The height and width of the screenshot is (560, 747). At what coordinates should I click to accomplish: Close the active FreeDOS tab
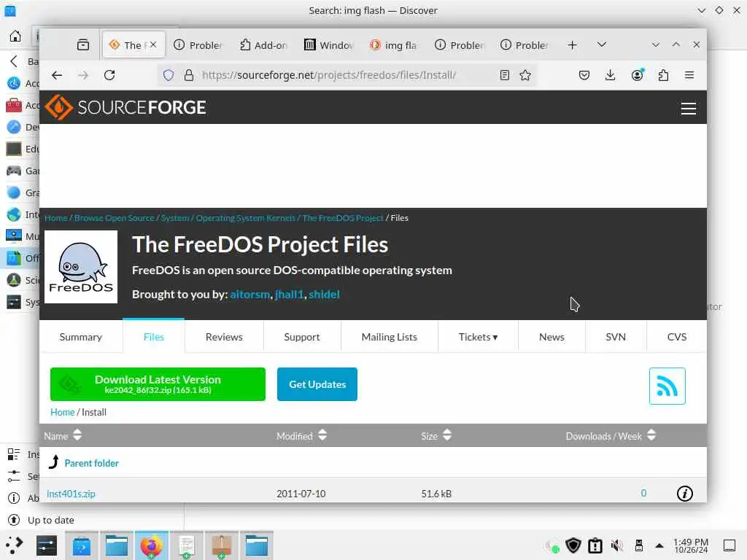click(x=153, y=44)
